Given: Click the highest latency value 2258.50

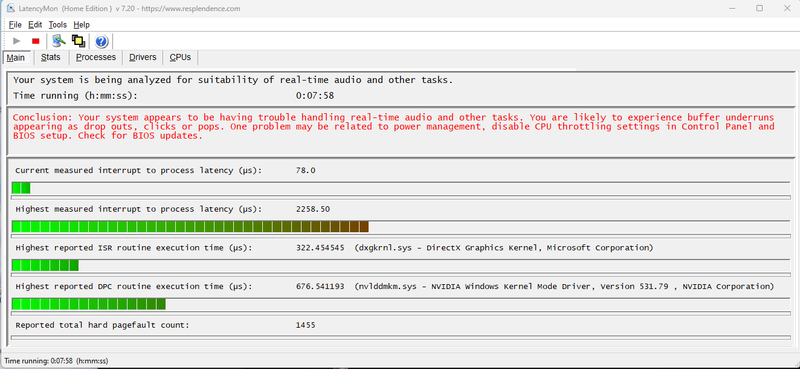Looking at the screenshot, I should (x=313, y=209).
